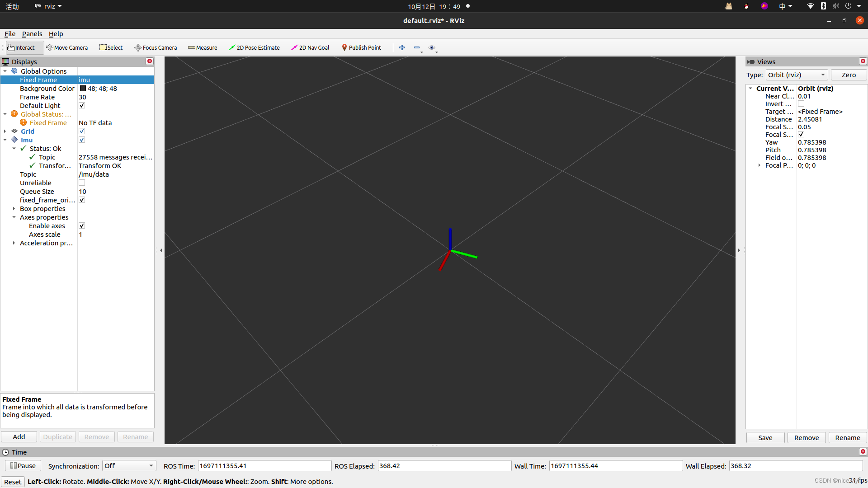Close the Time panel

click(863, 452)
